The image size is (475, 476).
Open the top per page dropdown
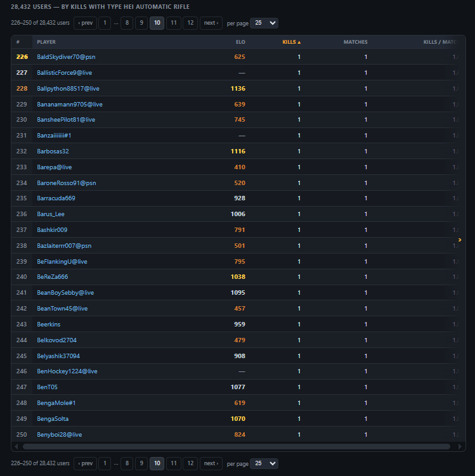coord(264,23)
